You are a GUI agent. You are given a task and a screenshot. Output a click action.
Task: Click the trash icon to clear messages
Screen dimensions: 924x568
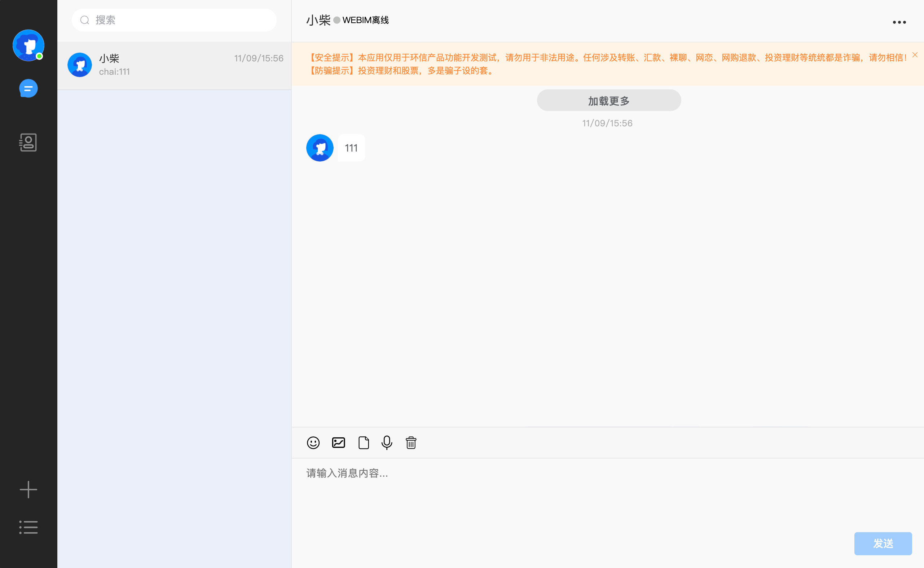[x=411, y=443]
